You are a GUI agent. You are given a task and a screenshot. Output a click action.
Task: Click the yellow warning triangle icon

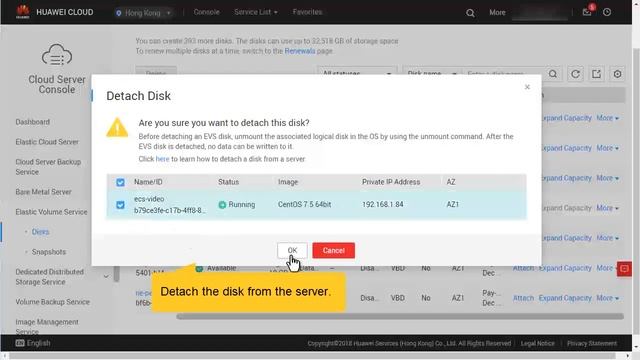point(117,127)
